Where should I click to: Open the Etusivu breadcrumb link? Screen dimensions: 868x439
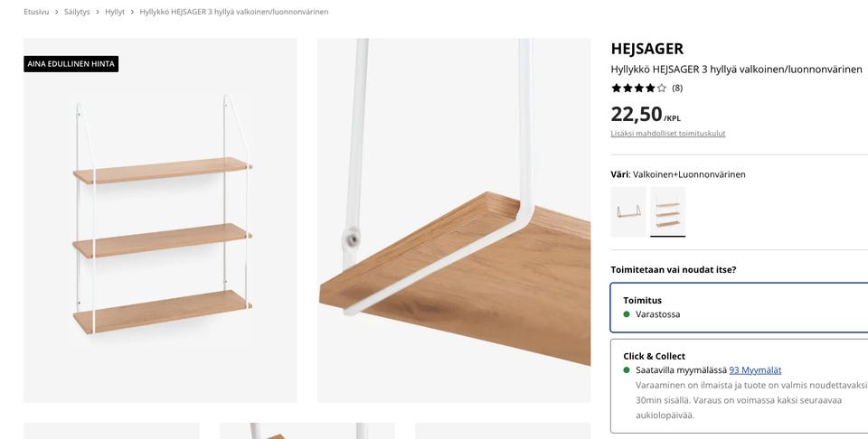tap(36, 12)
